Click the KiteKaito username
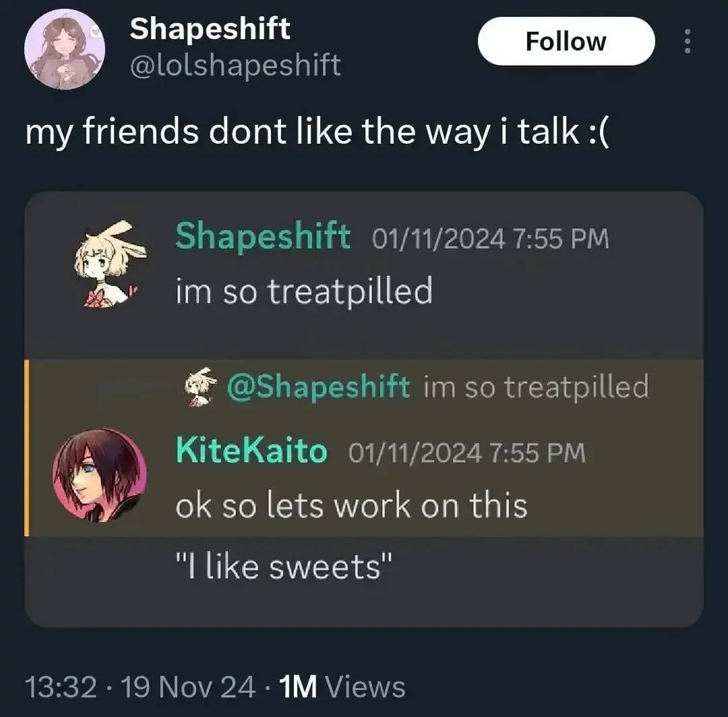This screenshot has width=728, height=717. pyautogui.click(x=251, y=451)
